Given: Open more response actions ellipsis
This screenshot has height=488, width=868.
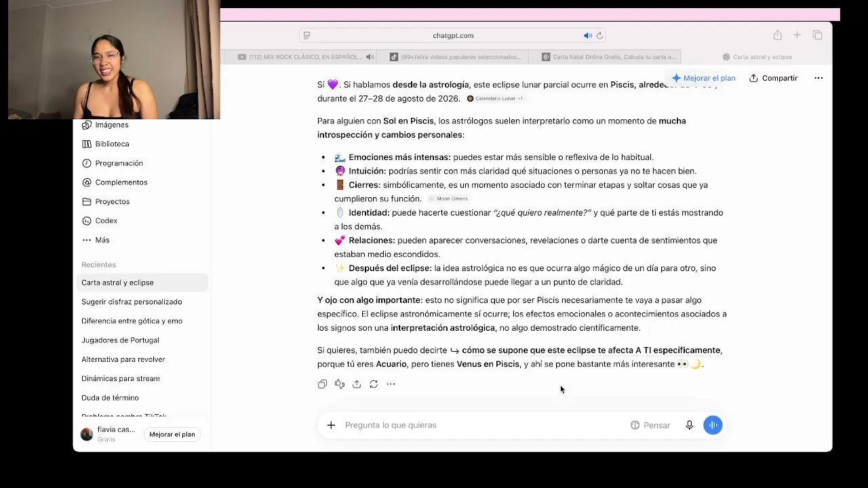Looking at the screenshot, I should (x=391, y=384).
